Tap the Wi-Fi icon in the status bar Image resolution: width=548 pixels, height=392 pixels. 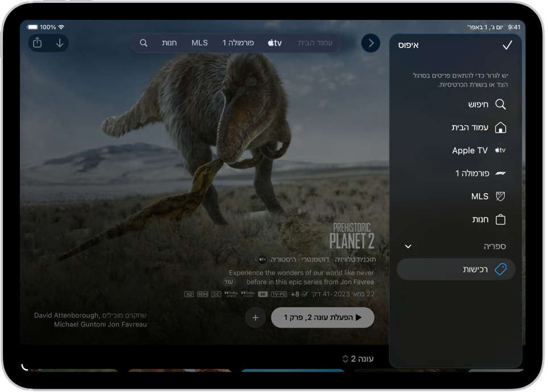point(61,27)
